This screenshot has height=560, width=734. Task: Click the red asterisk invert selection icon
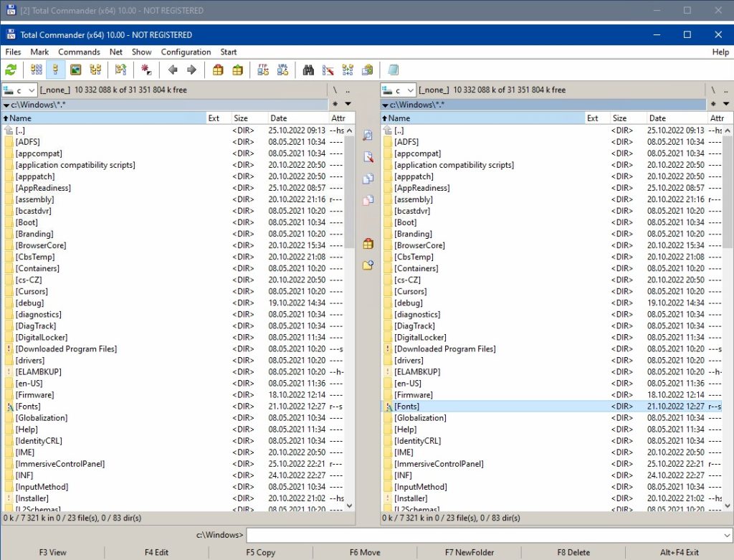(x=146, y=70)
